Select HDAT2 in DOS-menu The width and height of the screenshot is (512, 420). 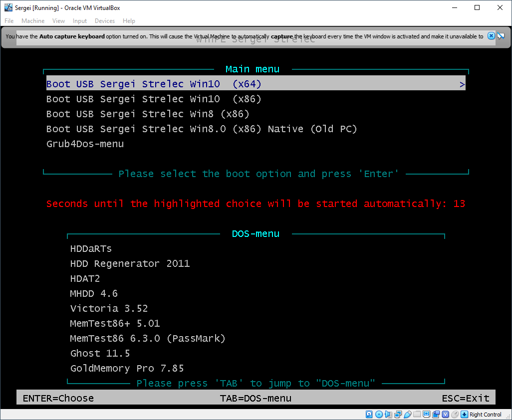pyautogui.click(x=85, y=279)
